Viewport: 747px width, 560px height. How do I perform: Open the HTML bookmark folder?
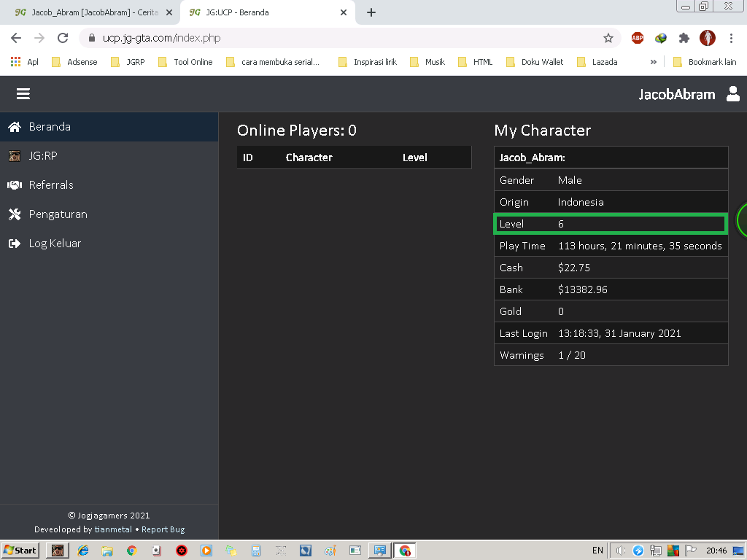tap(475, 62)
